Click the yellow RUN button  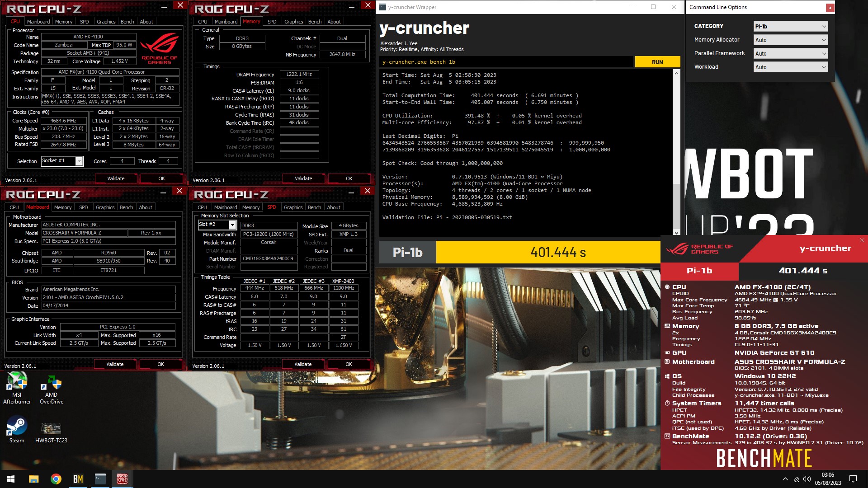click(657, 62)
